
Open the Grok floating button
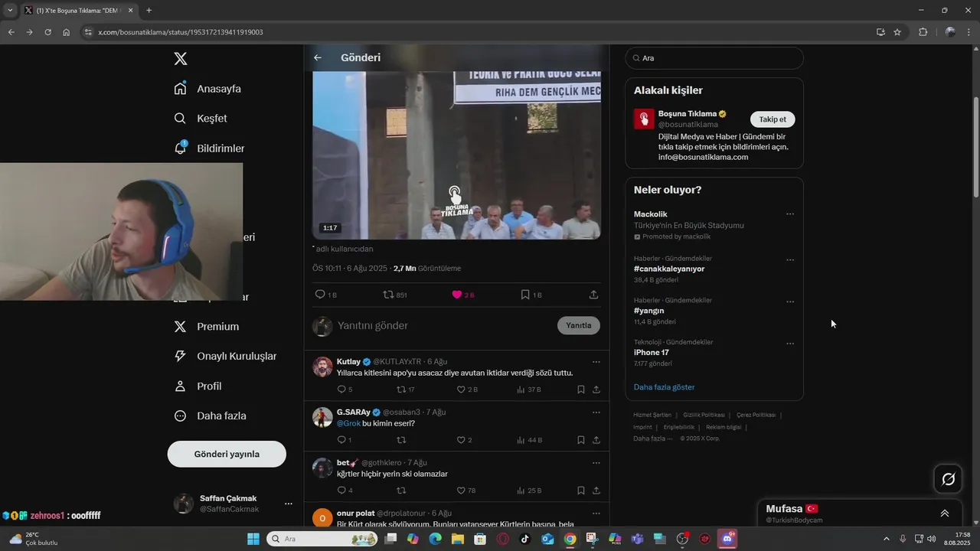[x=948, y=479]
